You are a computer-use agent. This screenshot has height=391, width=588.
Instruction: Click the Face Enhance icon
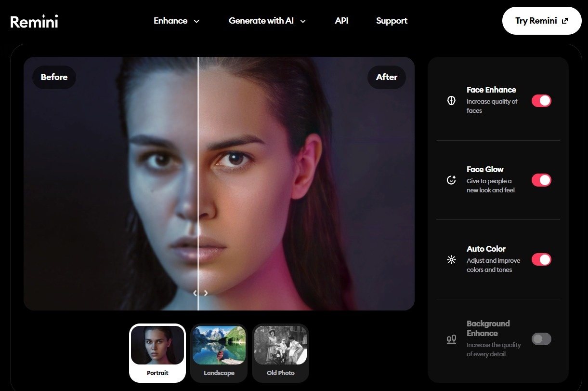pyautogui.click(x=451, y=100)
